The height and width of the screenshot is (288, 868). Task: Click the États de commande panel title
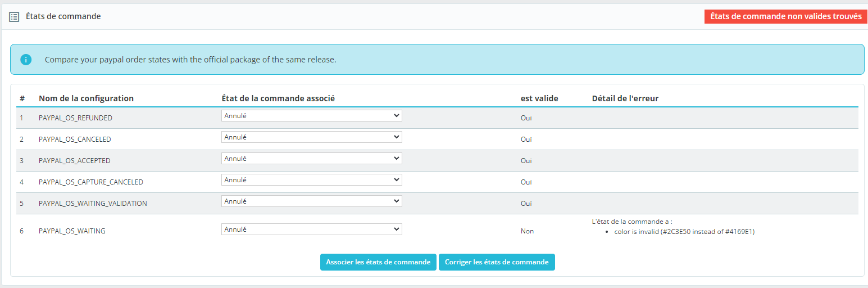point(63,16)
